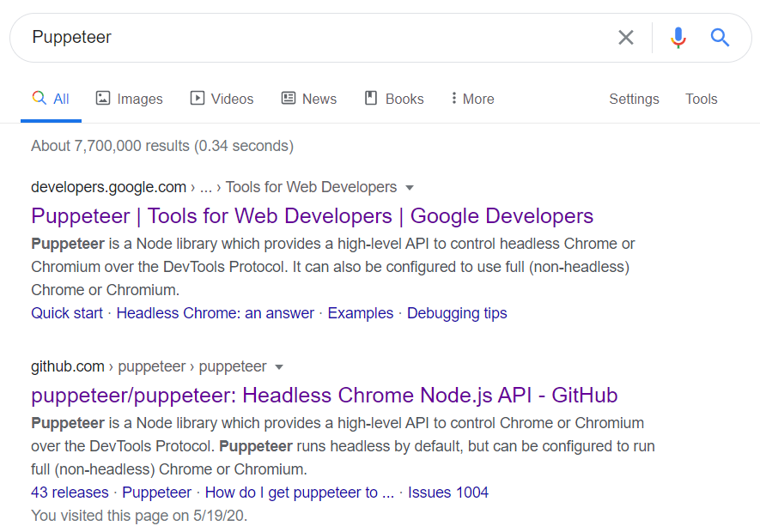Click the Headless Chrome: an answer link

[215, 312]
